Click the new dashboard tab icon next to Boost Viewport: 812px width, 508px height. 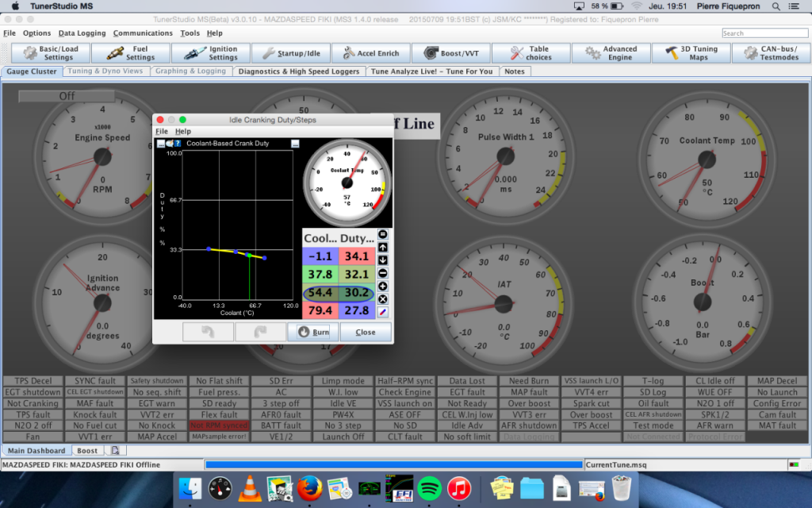click(x=116, y=451)
